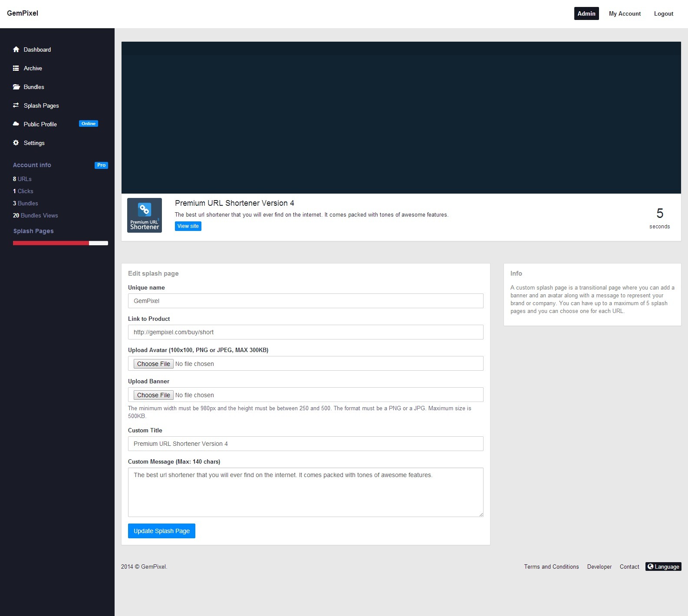Click into the Link to Product field

pos(306,332)
